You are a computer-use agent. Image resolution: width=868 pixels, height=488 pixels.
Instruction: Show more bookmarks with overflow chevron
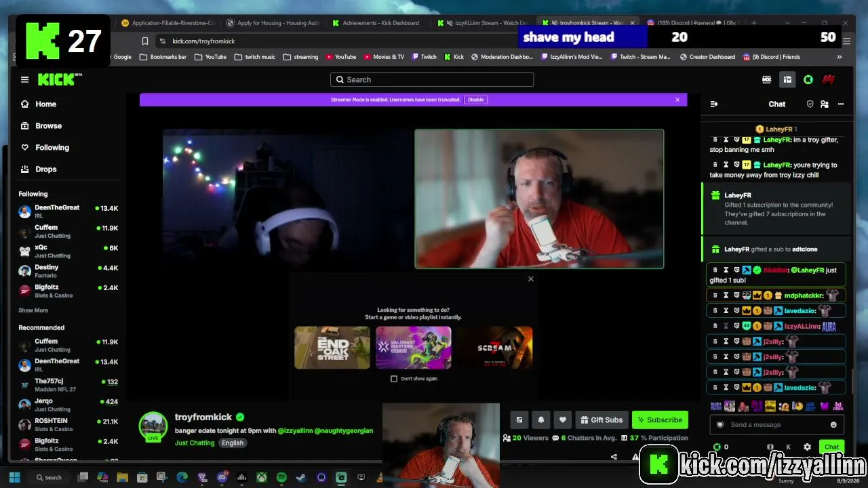pos(840,57)
